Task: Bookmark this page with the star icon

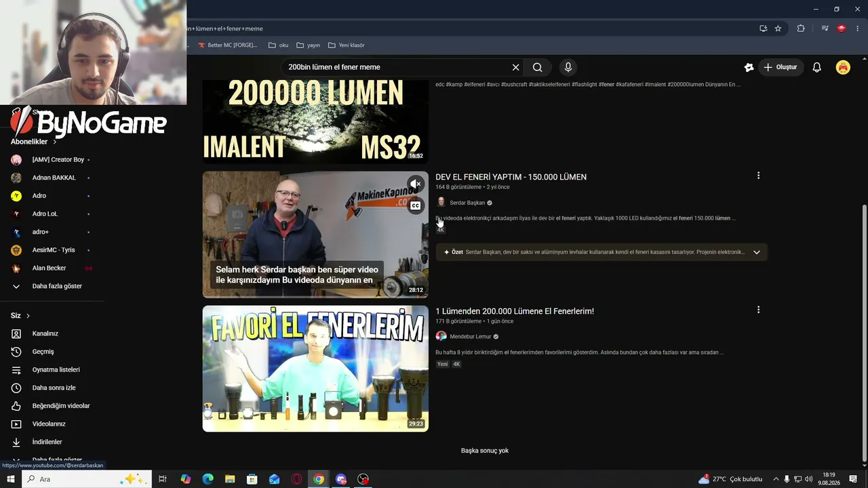Action: pyautogui.click(x=778, y=28)
